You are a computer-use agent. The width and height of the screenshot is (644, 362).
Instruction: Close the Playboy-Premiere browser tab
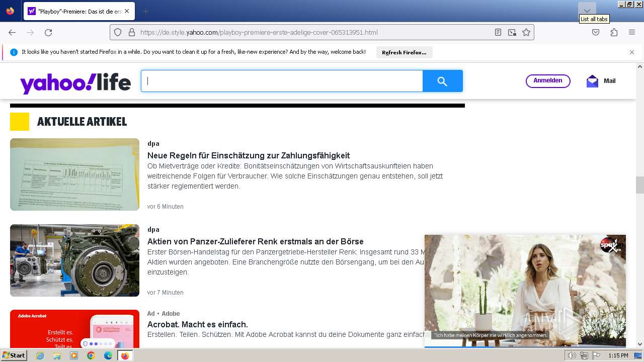point(126,11)
